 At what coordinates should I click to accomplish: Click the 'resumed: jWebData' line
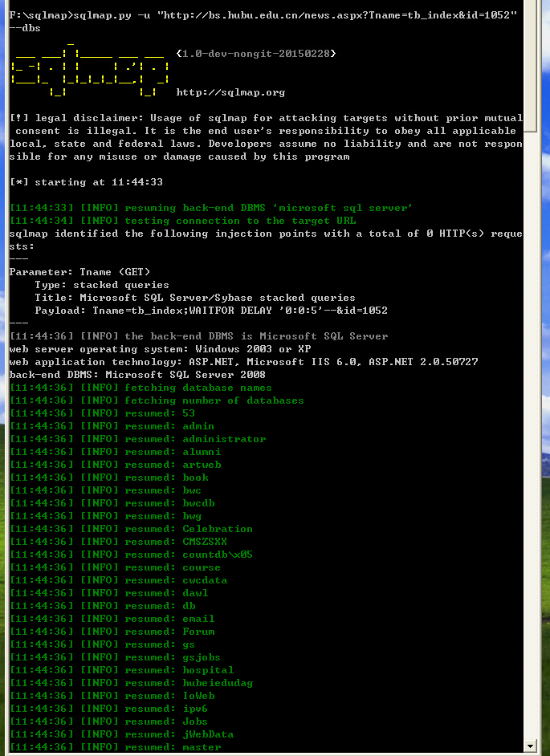tap(121, 734)
